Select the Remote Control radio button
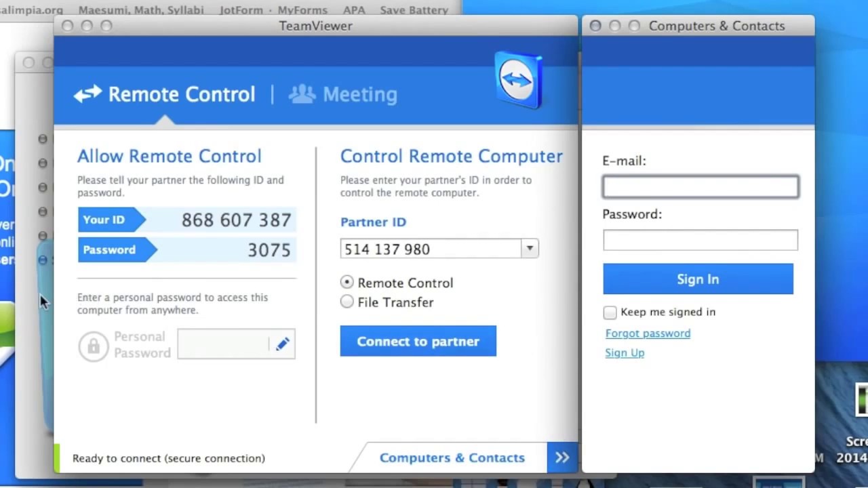Image resolution: width=868 pixels, height=488 pixels. 347,282
